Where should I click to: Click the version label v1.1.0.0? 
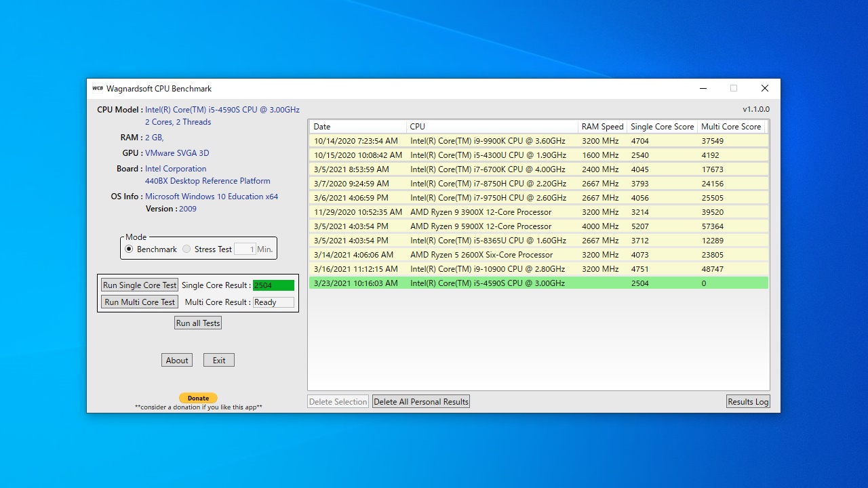coord(756,109)
